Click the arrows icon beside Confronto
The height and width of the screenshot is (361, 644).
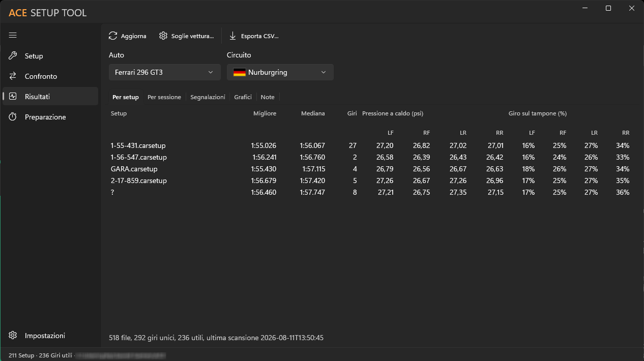tap(13, 76)
